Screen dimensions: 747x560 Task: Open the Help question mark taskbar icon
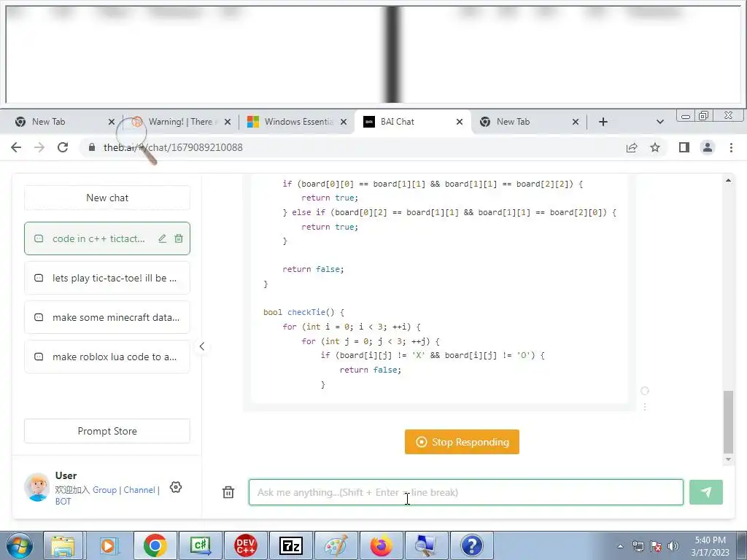click(x=472, y=545)
